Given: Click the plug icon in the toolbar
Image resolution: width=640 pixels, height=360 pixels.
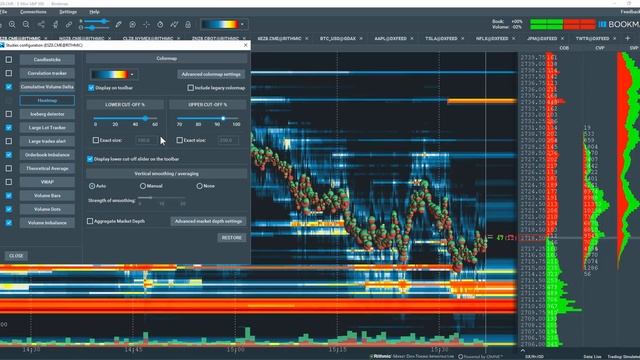Looking at the screenshot, I should [x=55, y=24].
